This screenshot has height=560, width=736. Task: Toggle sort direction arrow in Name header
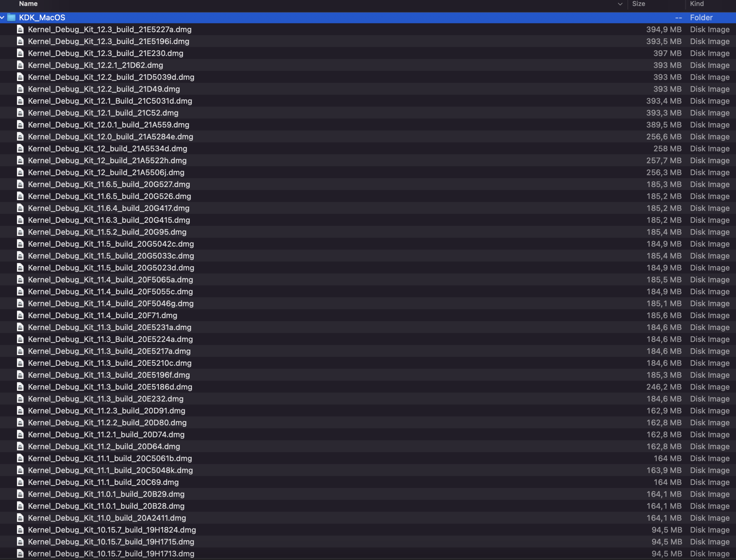click(620, 4)
